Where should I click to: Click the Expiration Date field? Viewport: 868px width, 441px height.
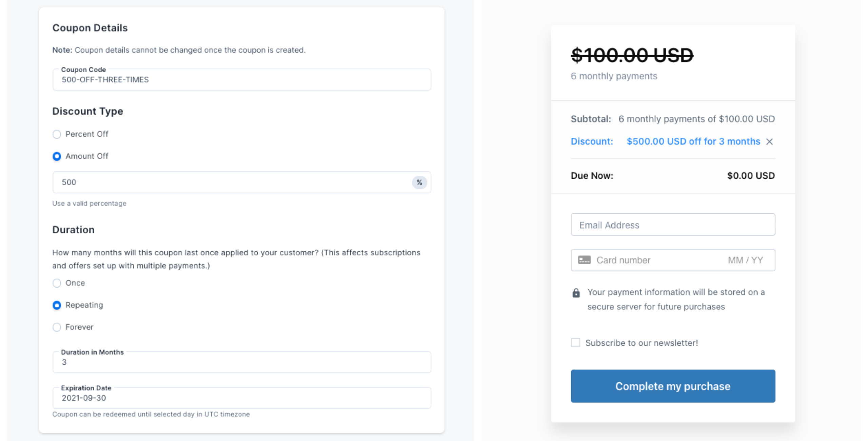pos(241,398)
